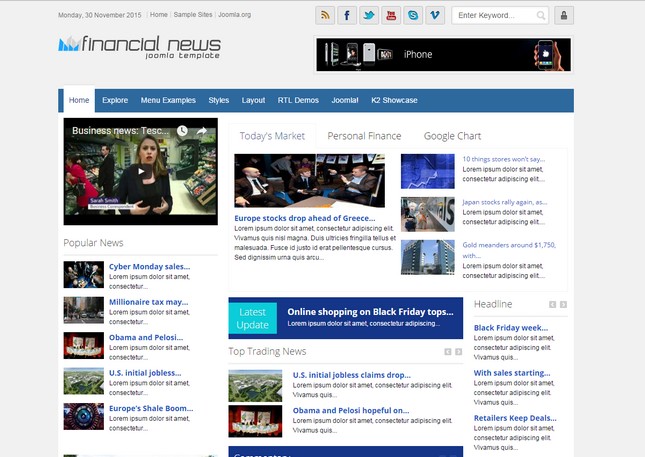Click the Japan stocks mascot thumbnail
Screen dimensions: 645x457
(x=428, y=214)
